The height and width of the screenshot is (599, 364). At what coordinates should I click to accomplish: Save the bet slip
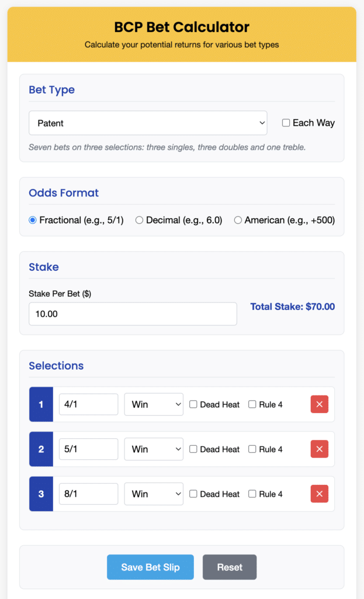(x=150, y=567)
